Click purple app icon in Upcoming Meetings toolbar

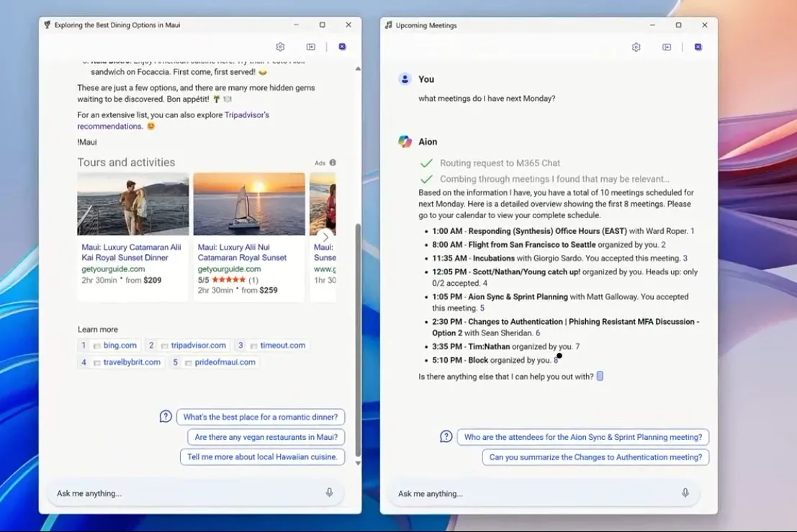tap(698, 48)
